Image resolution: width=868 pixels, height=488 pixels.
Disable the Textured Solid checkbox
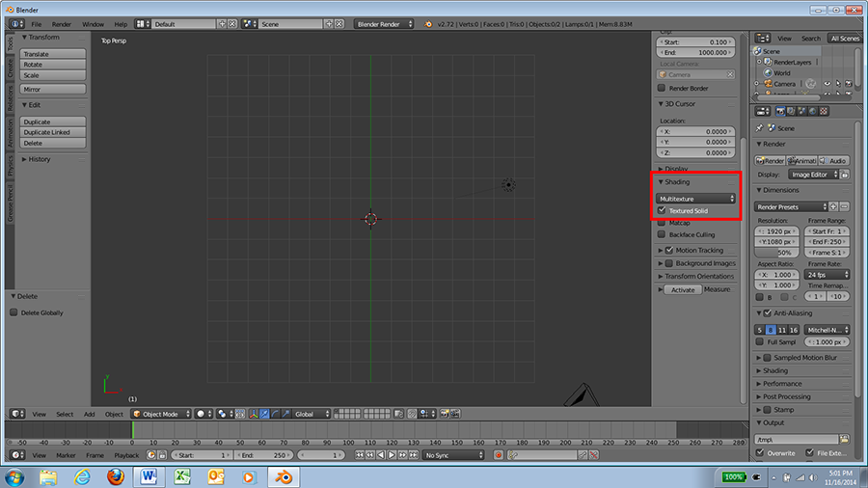662,210
